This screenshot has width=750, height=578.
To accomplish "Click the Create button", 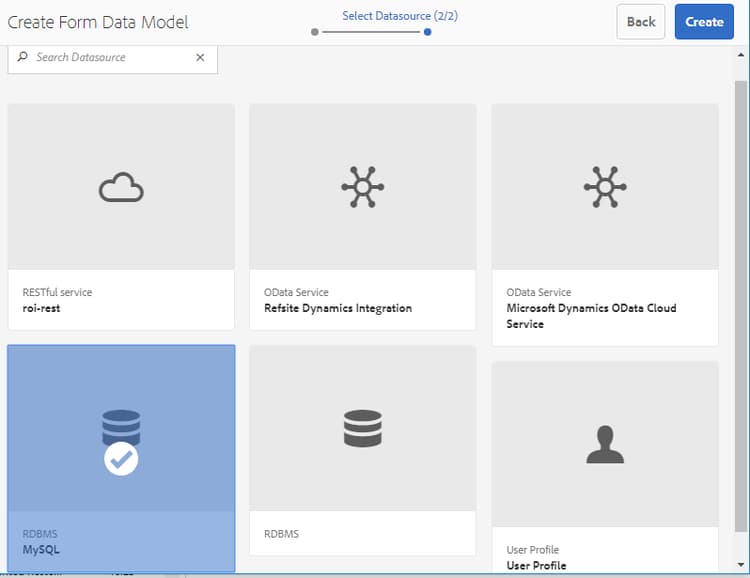I will pyautogui.click(x=704, y=22).
